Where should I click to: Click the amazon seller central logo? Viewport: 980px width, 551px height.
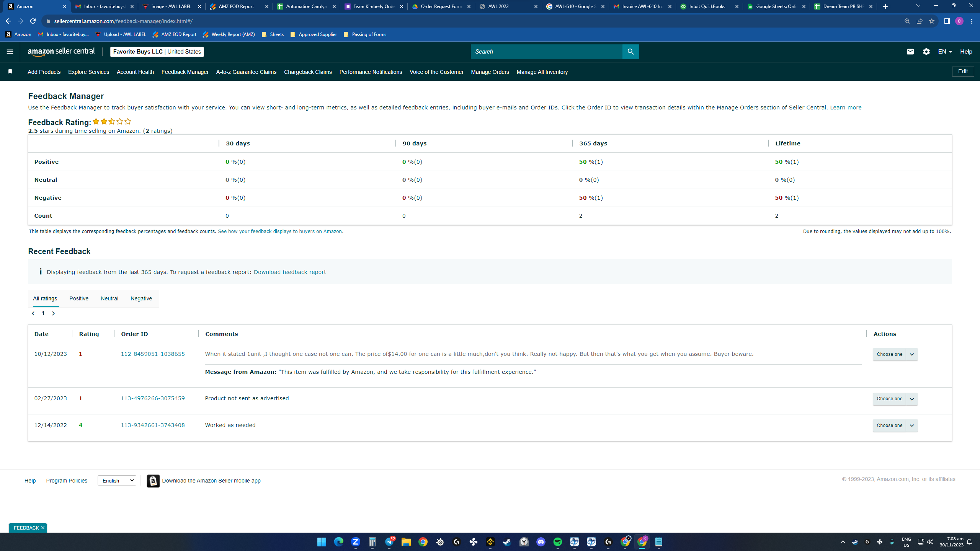click(61, 52)
